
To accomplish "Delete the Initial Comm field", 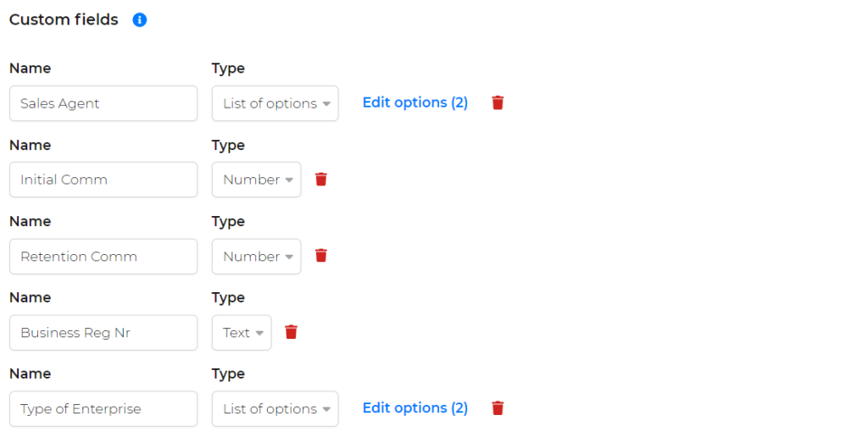I will pyautogui.click(x=321, y=180).
